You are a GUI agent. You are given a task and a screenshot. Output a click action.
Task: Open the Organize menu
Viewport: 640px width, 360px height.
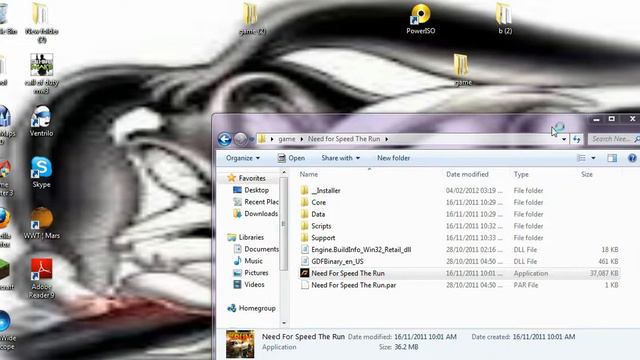[243, 158]
